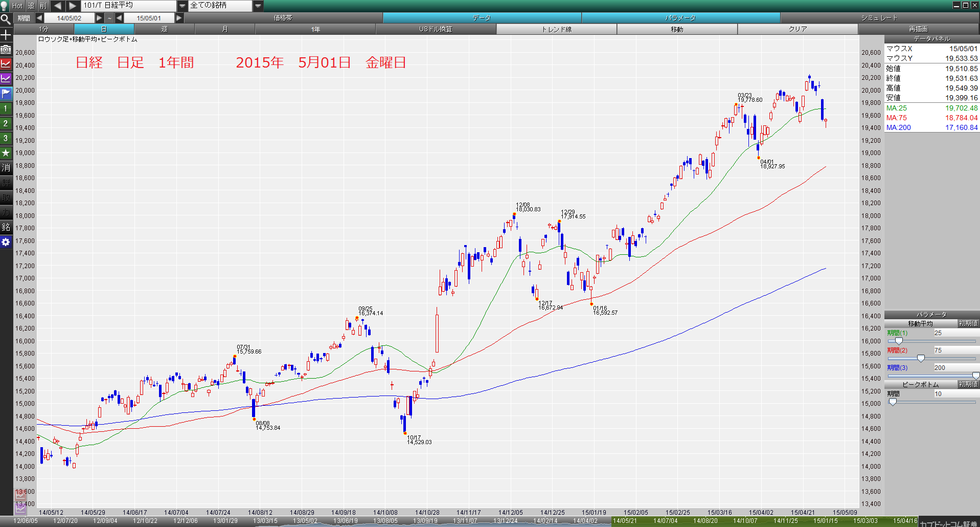Click the 取 sidebar button
Image resolution: width=980 pixels, height=527 pixels.
pos(6,197)
